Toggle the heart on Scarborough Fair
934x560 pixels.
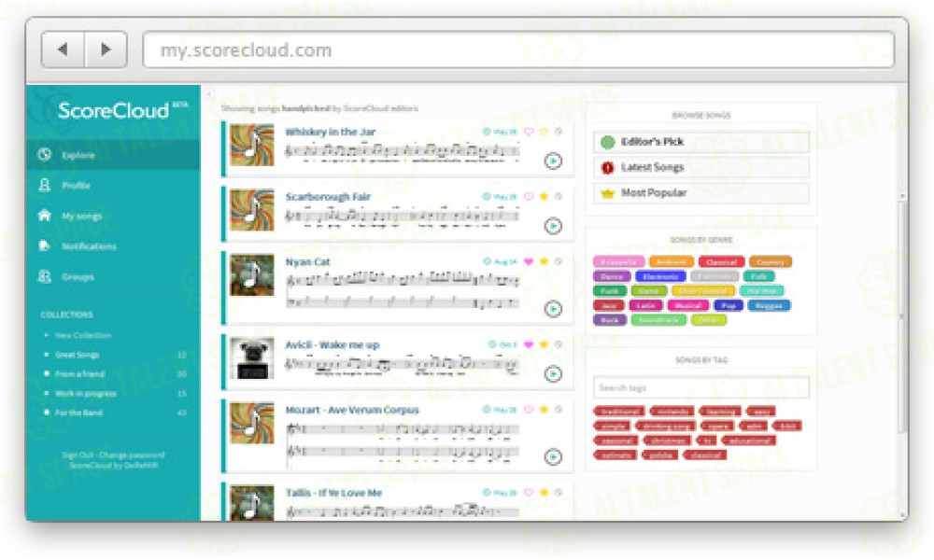pos(528,197)
